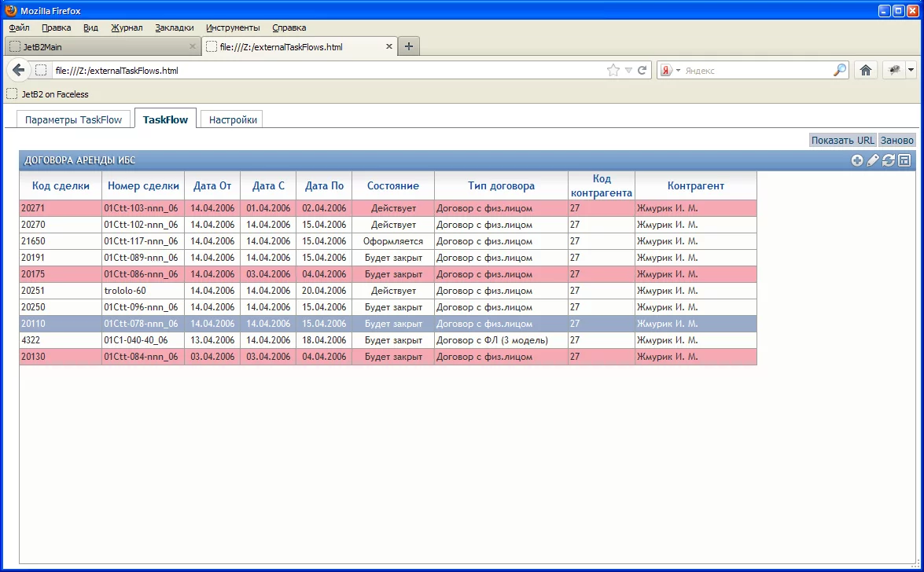Sort by the Дата От column header
Image resolution: width=924 pixels, height=572 pixels.
click(x=212, y=186)
